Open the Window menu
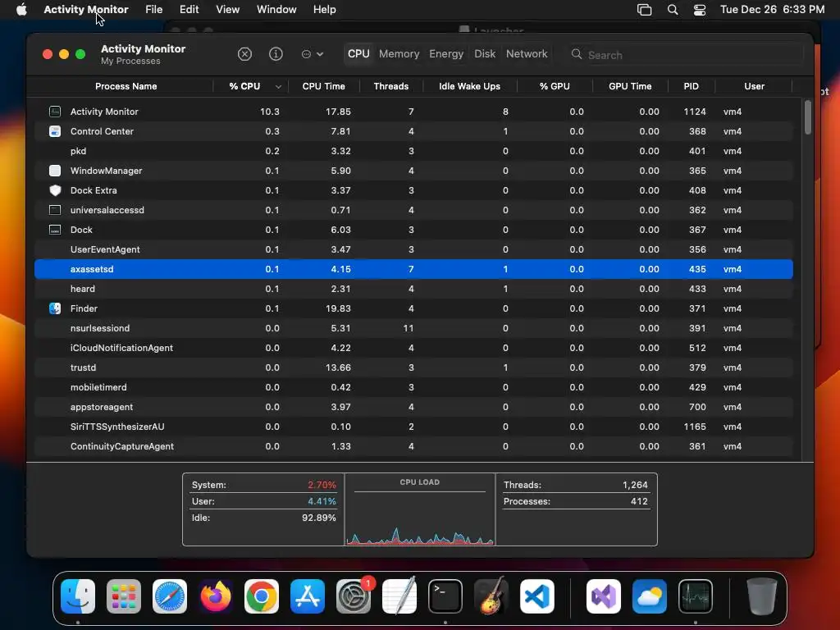 click(276, 10)
